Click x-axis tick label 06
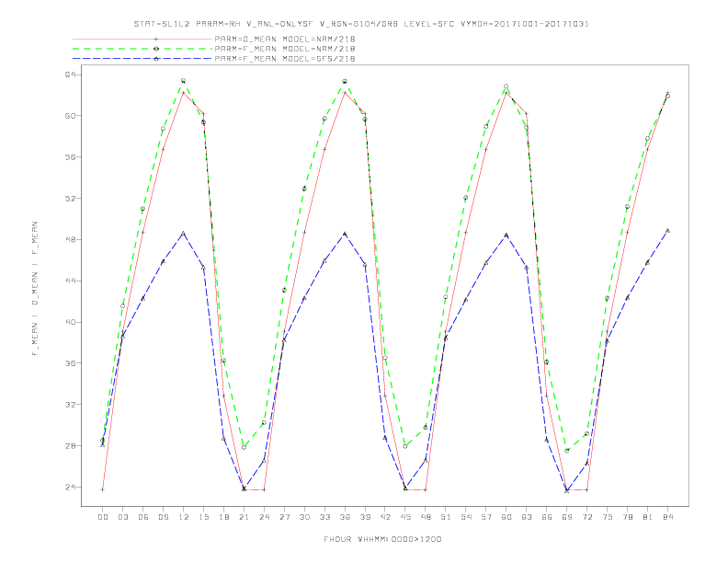This screenshot has width=728, height=563. point(143,517)
